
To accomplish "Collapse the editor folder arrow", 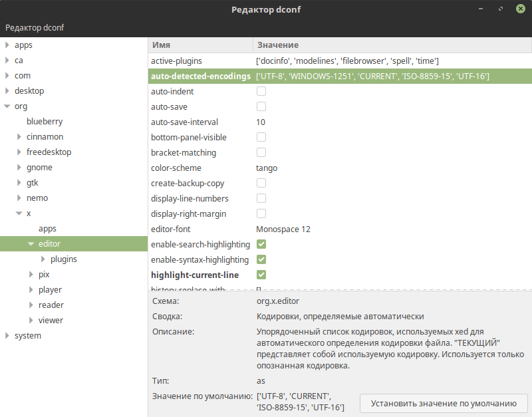I will 31,244.
